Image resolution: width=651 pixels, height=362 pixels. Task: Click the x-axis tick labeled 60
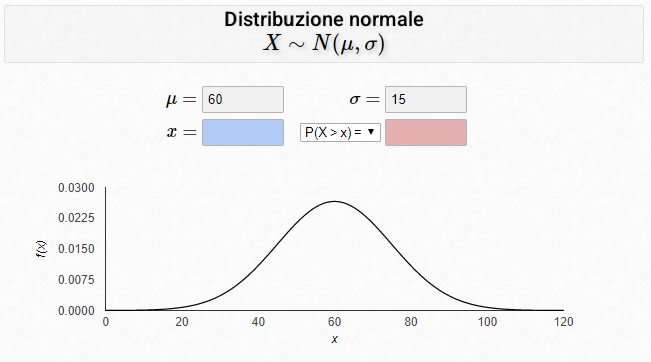click(x=334, y=322)
